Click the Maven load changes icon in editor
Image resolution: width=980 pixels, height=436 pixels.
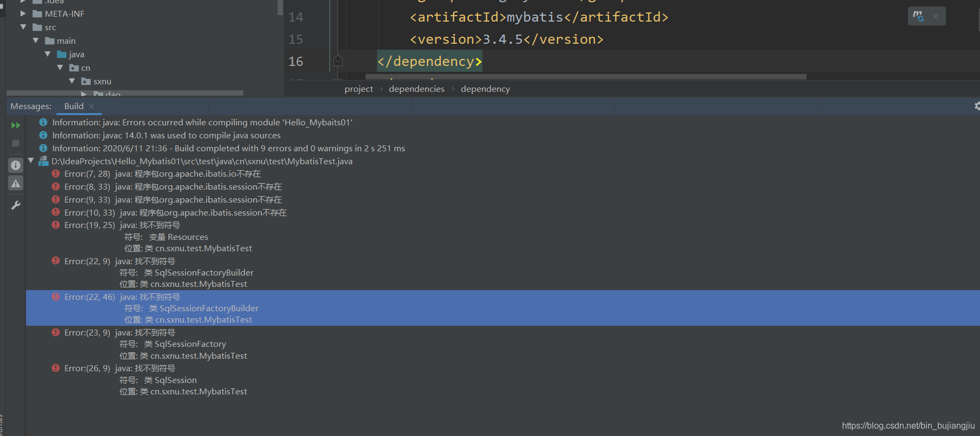918,16
